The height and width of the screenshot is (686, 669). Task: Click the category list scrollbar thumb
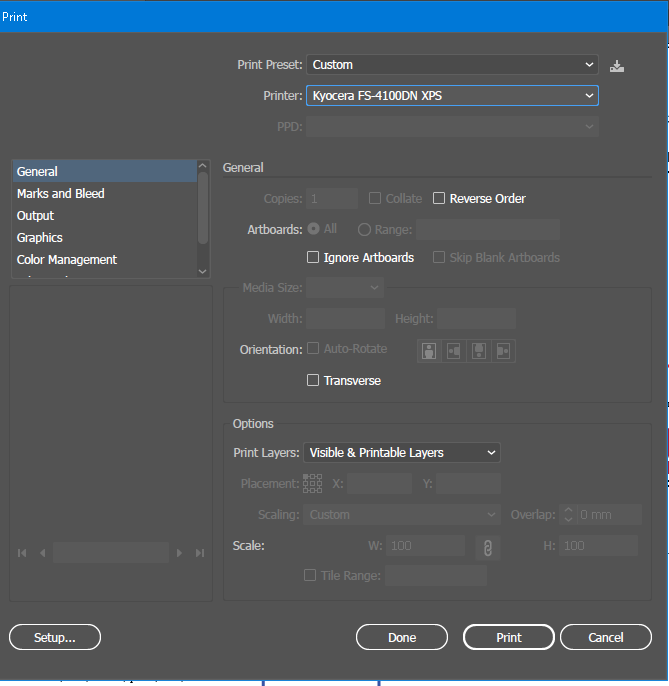203,208
